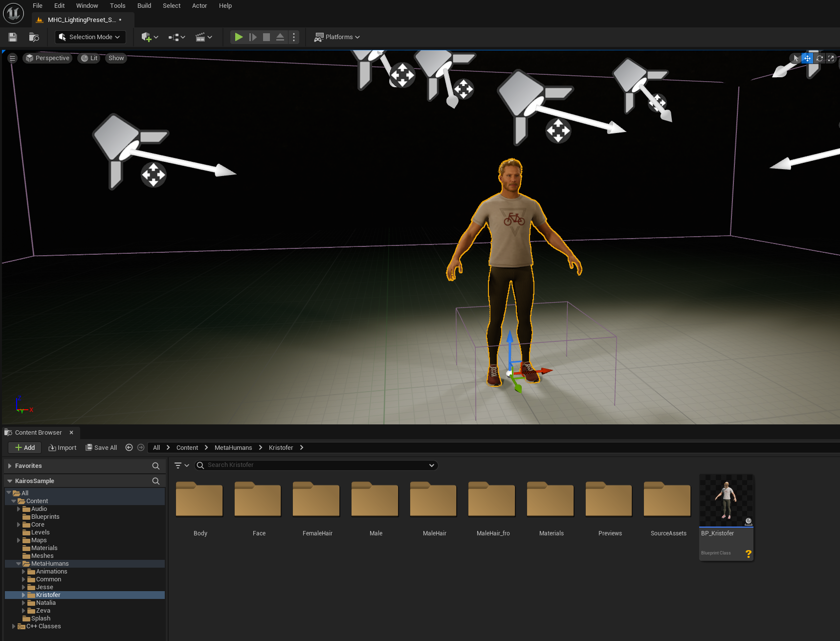Open breadcrumb chevron after Kristofer
The image size is (840, 641).
click(x=302, y=447)
